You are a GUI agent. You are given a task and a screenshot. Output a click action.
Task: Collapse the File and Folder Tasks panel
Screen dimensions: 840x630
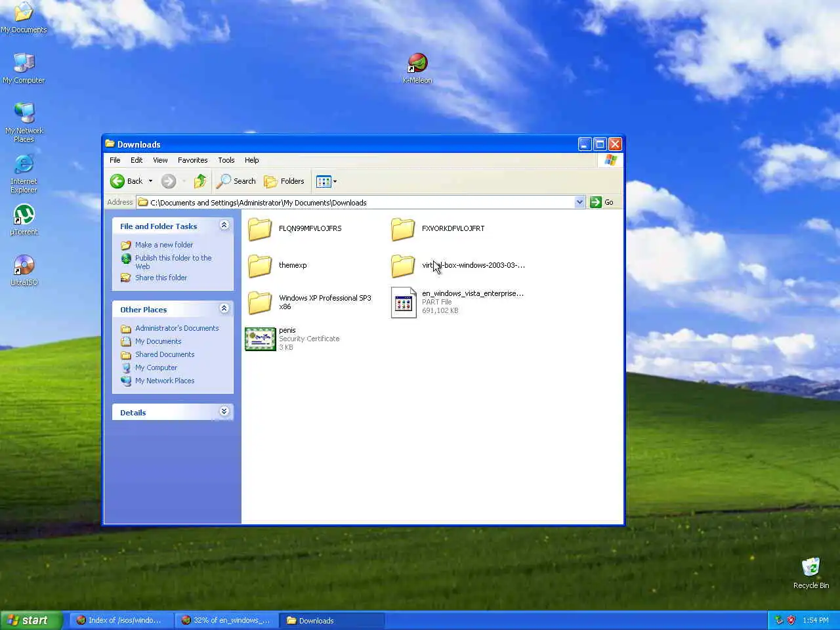(x=224, y=225)
